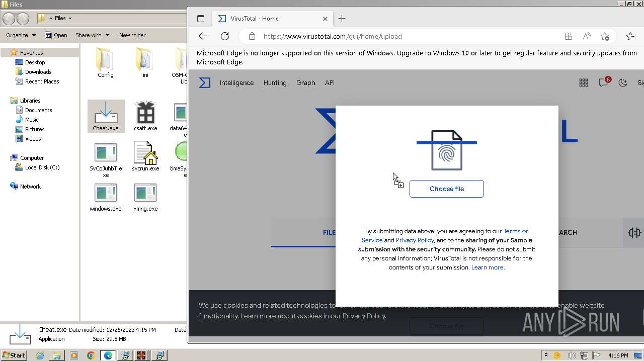Select Cheat.exe file icon
Screen dimensions: 644x362
click(x=106, y=116)
